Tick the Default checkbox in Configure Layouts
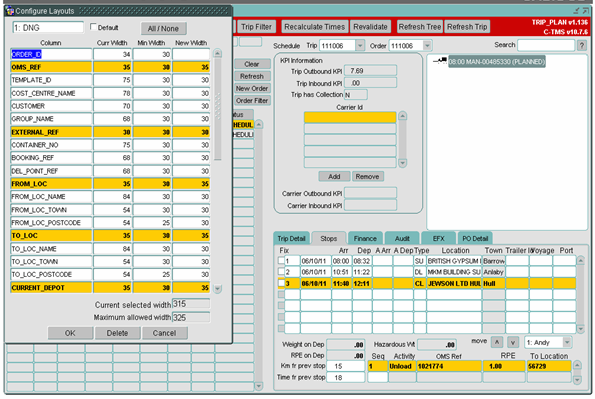This screenshot has width=595, height=399. [x=93, y=27]
